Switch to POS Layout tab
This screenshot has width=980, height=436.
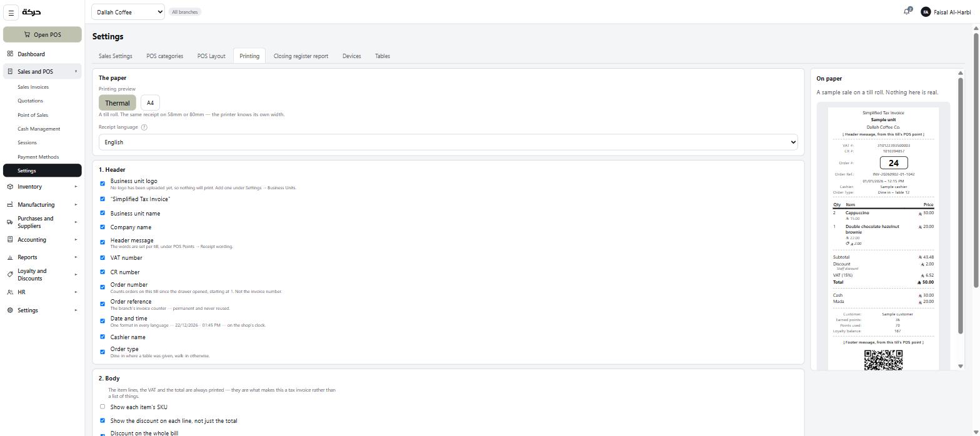click(x=211, y=56)
